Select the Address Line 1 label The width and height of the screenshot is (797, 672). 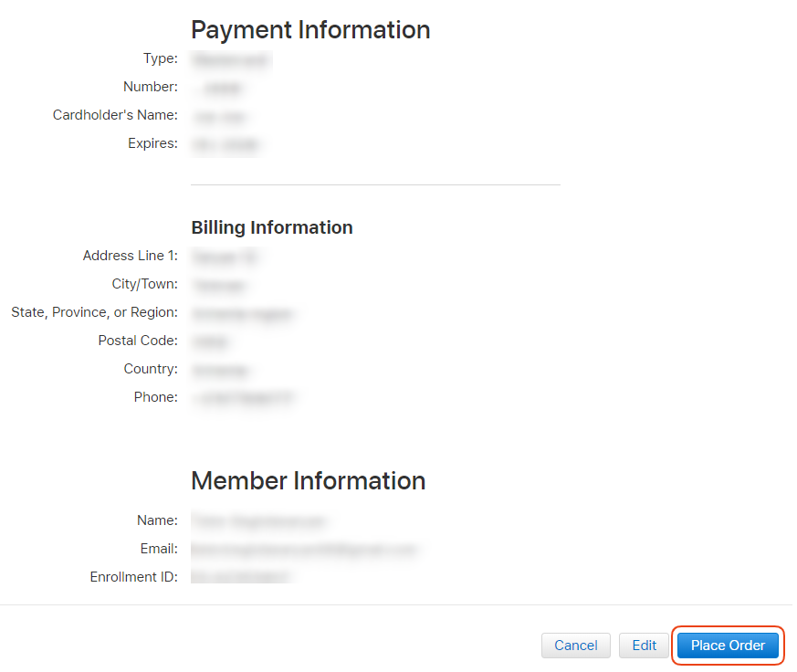pos(130,256)
